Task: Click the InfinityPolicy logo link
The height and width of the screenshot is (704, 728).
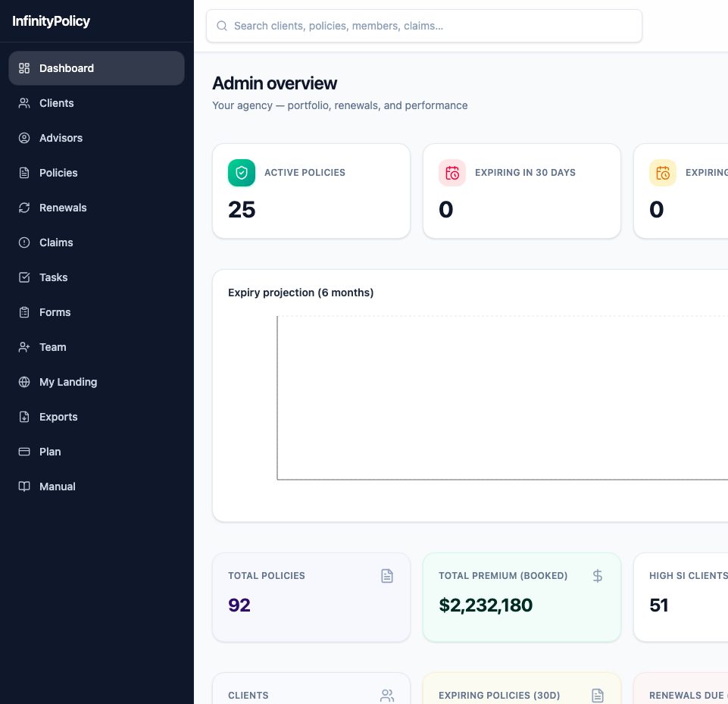Action: coord(51,21)
